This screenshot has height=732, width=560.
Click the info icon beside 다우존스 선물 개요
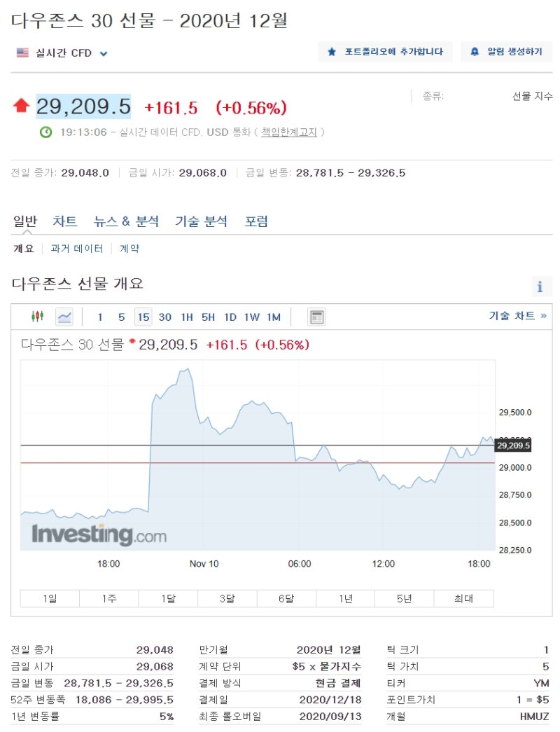(540, 286)
